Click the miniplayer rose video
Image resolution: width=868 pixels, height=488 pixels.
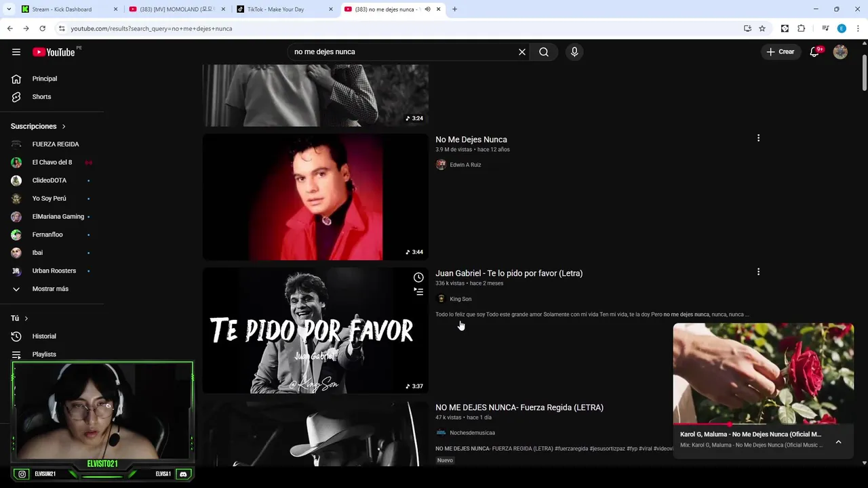764,373
